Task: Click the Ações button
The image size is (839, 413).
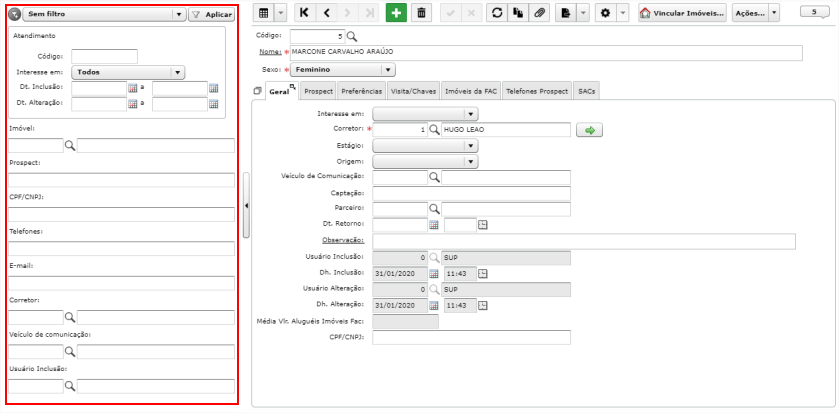Action: 750,13
